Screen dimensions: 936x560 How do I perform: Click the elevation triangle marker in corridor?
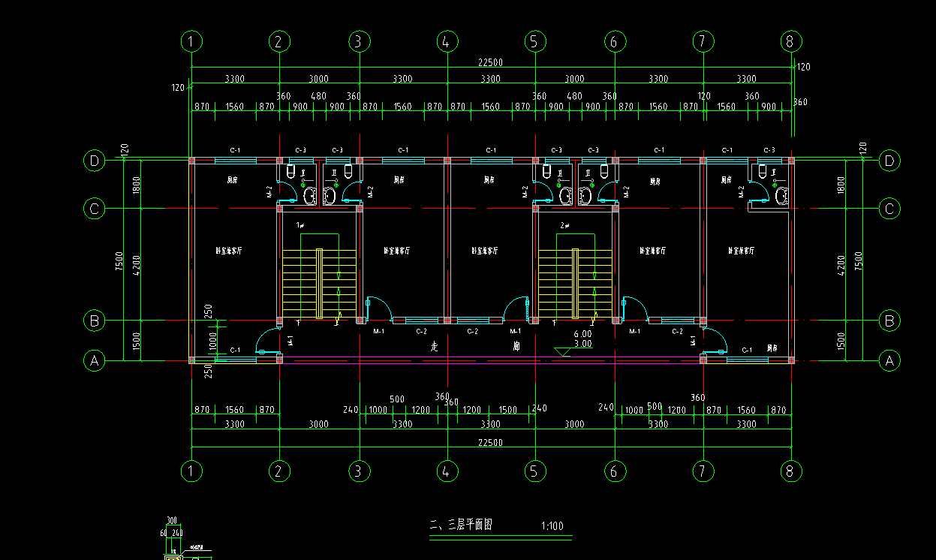pyautogui.click(x=562, y=351)
